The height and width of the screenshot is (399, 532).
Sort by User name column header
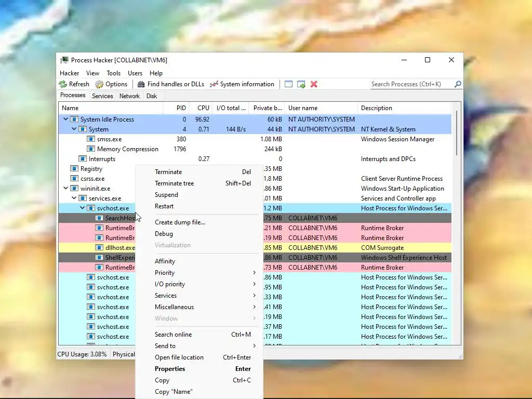click(321, 108)
